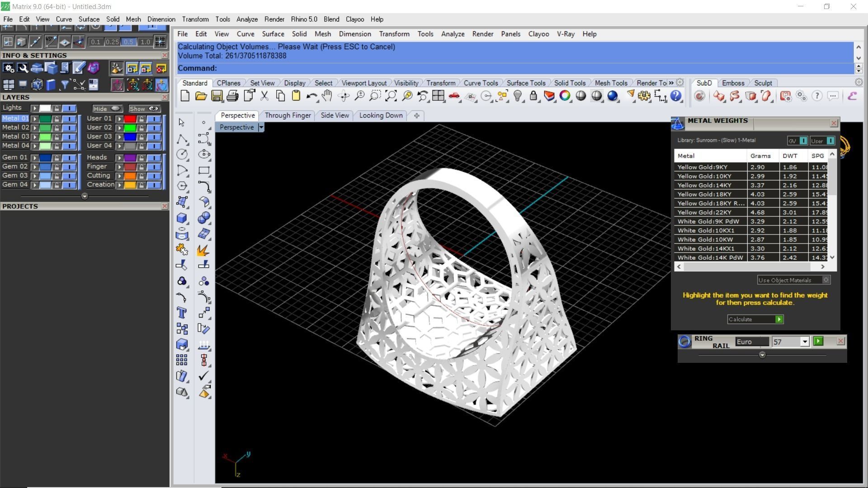Select the Text tool in side toolbar
The width and height of the screenshot is (868, 488).
(182, 313)
